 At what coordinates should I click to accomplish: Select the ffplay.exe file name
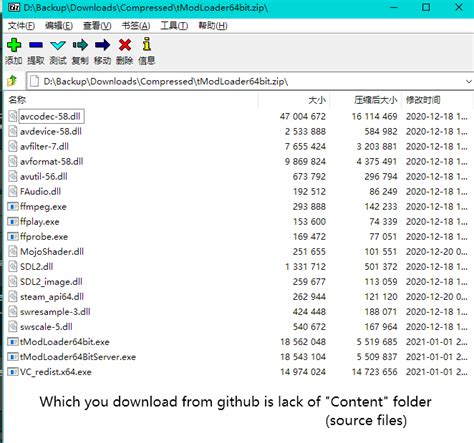point(40,222)
